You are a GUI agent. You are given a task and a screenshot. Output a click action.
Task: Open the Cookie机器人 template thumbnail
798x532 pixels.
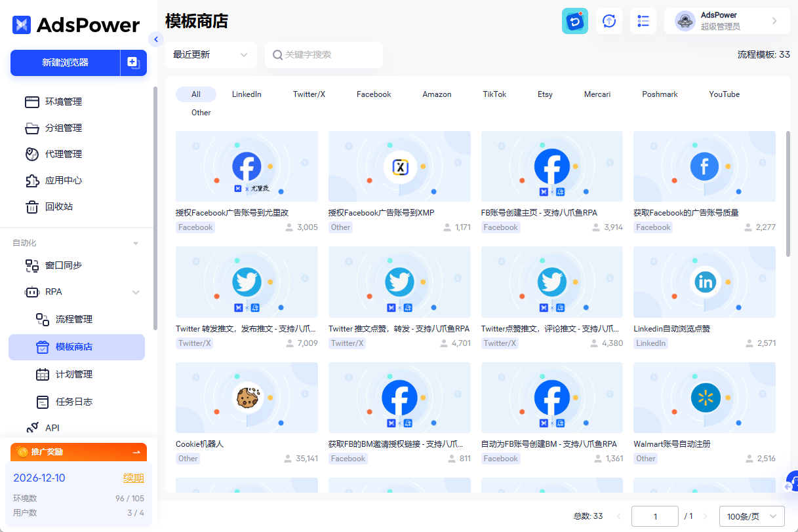click(247, 398)
